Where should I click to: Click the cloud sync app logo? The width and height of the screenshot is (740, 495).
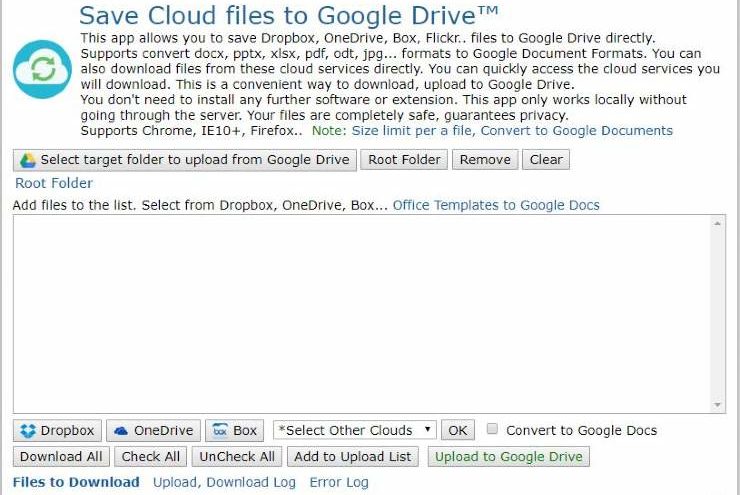click(x=42, y=69)
